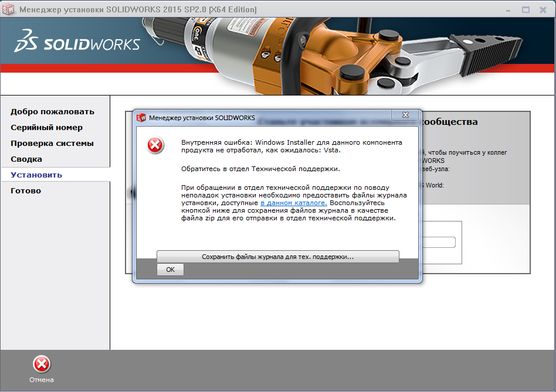Screen dimensions: 556x392
Task: Select the Установить step in the sidebar
Action: click(x=36, y=175)
